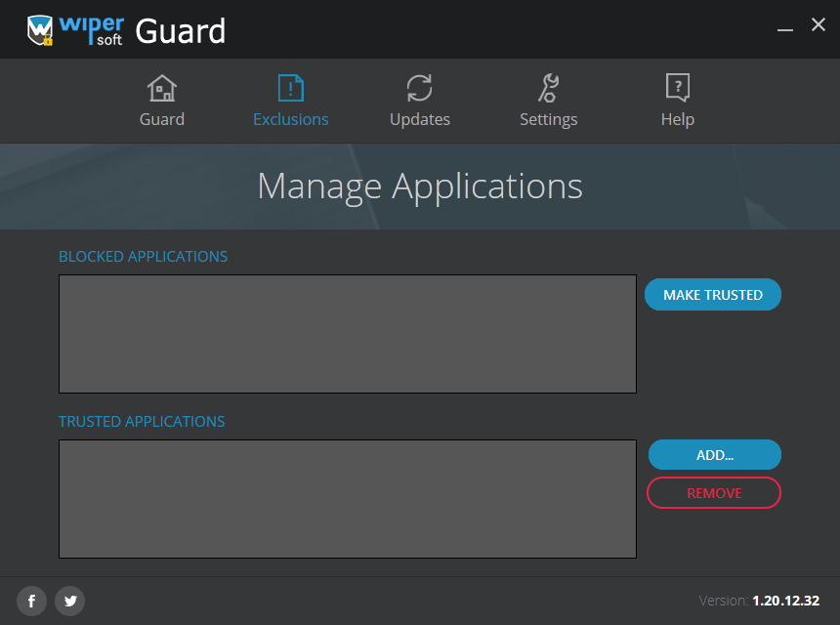Go to the Settings tab label

click(x=549, y=119)
